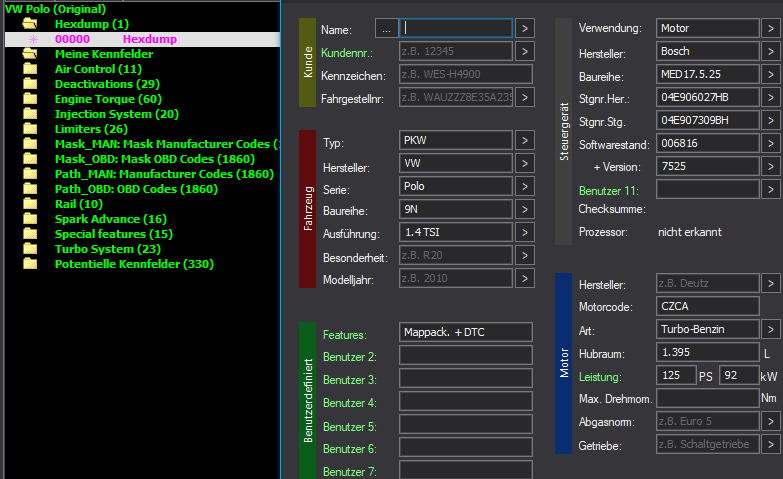
Task: Open the Hexdump (1) folder icon
Action: pos(30,23)
